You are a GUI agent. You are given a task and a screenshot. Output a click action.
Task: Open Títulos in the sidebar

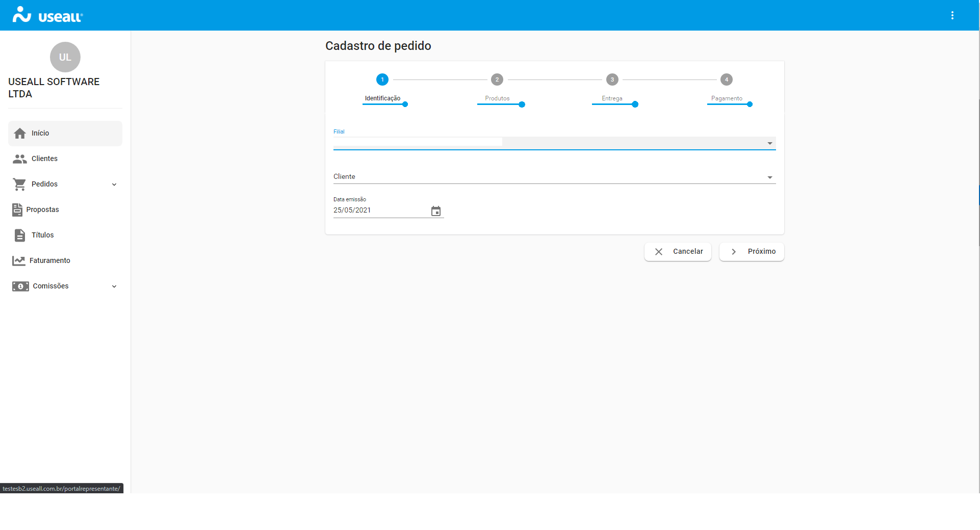[65, 235]
